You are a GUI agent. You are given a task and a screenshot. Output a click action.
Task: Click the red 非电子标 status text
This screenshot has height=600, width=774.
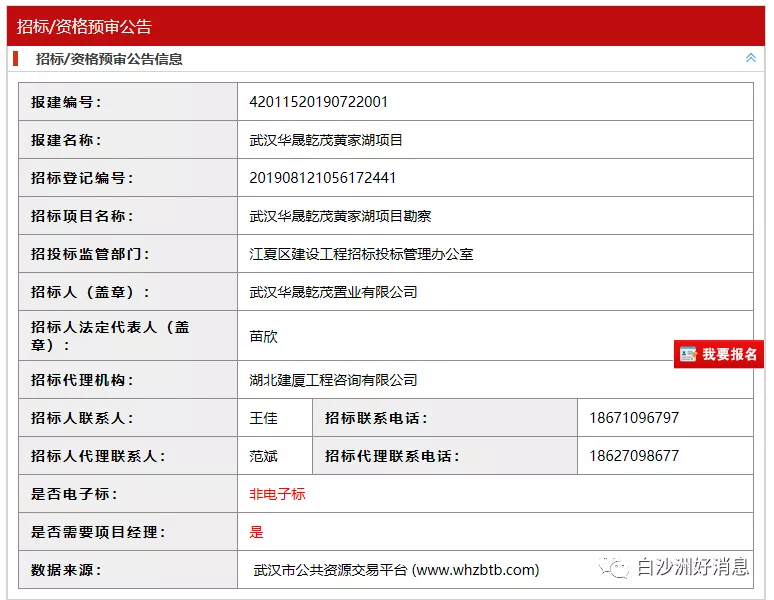[x=277, y=494]
